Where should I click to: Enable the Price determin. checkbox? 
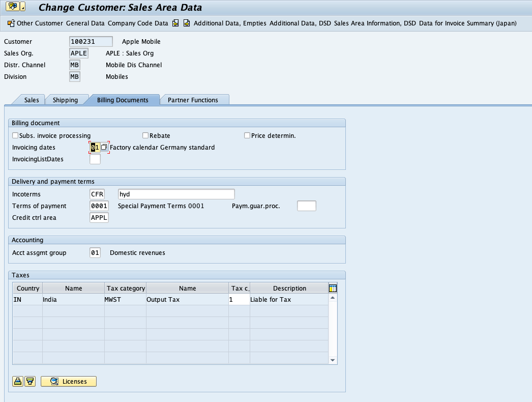247,135
